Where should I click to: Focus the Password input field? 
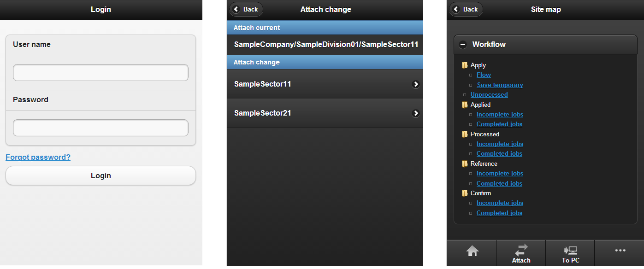(x=100, y=128)
